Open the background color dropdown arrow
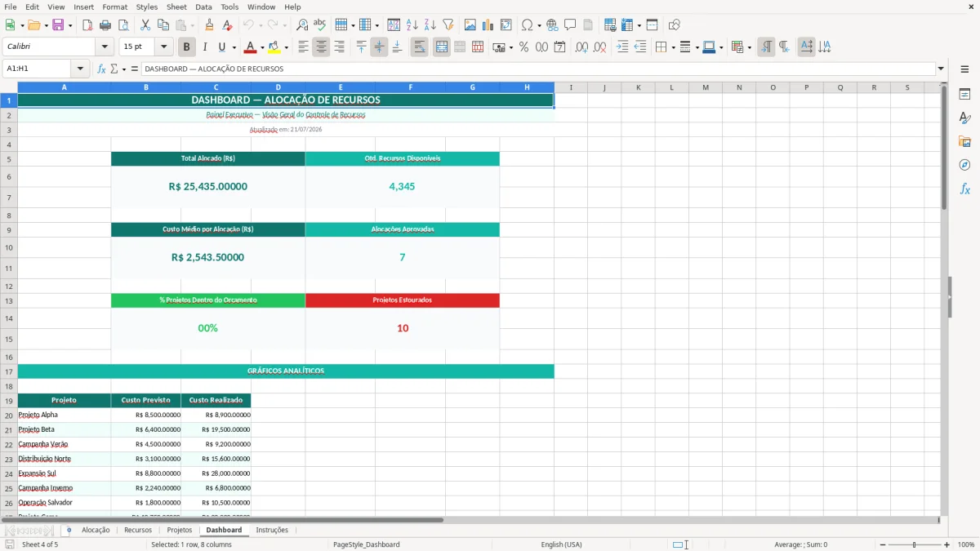This screenshot has width=980, height=551. 286,47
